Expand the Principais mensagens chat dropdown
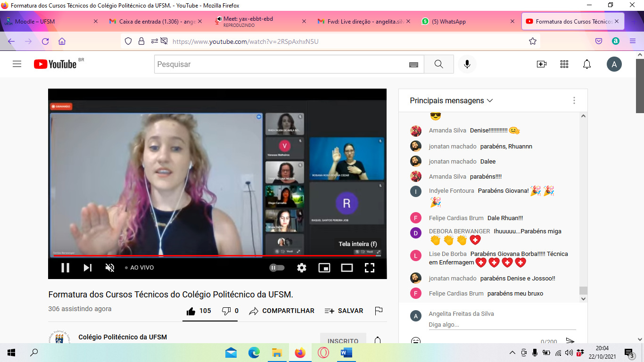644x362 pixels. [451, 100]
